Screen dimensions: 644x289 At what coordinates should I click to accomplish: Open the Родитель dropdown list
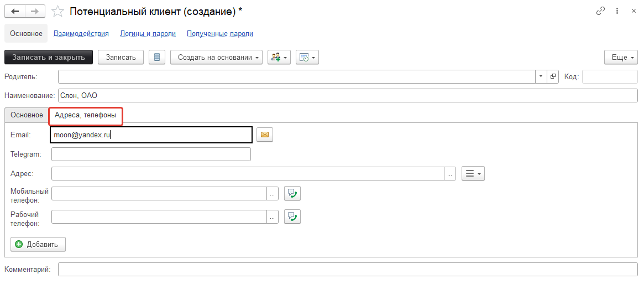[541, 77]
